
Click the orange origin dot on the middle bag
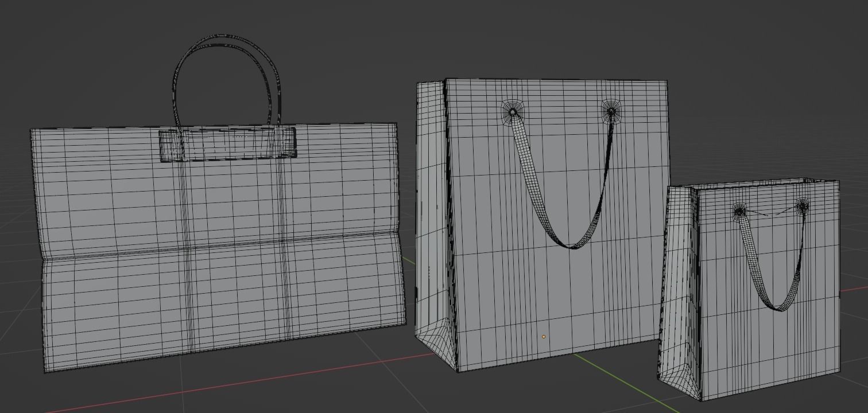pos(544,337)
